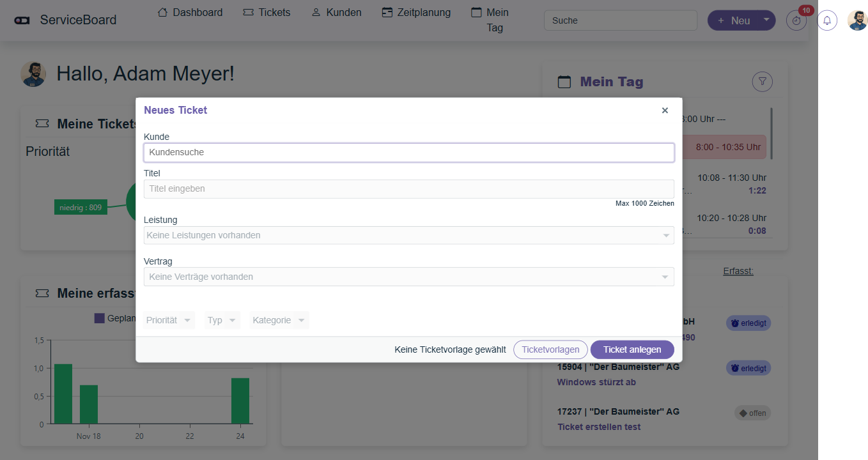Open the Leistung dropdown
The width and height of the screenshot is (868, 460).
click(x=408, y=235)
